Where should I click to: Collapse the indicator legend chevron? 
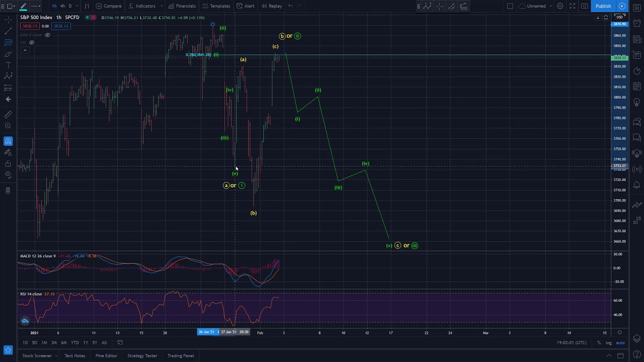coord(24,50)
